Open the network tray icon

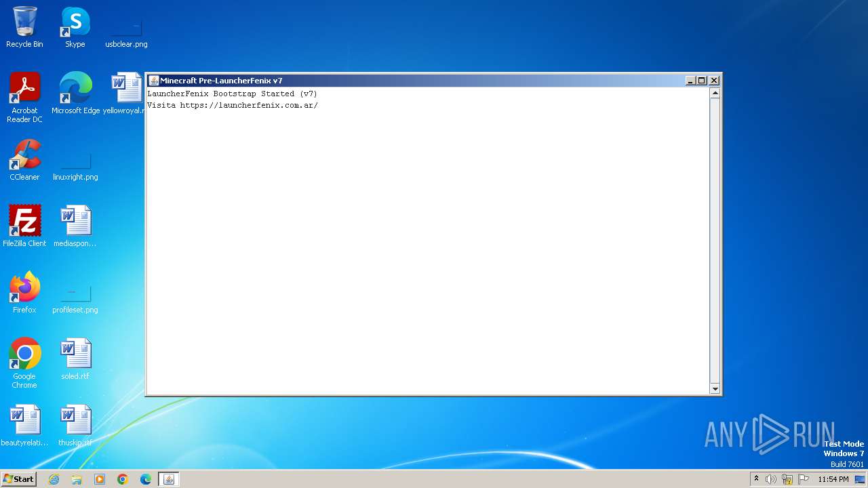787,479
